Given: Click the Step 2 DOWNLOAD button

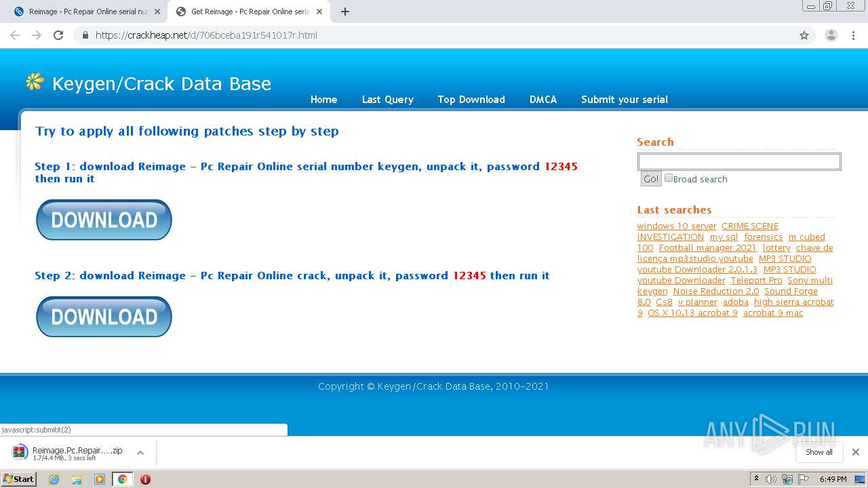Looking at the screenshot, I should click(104, 317).
